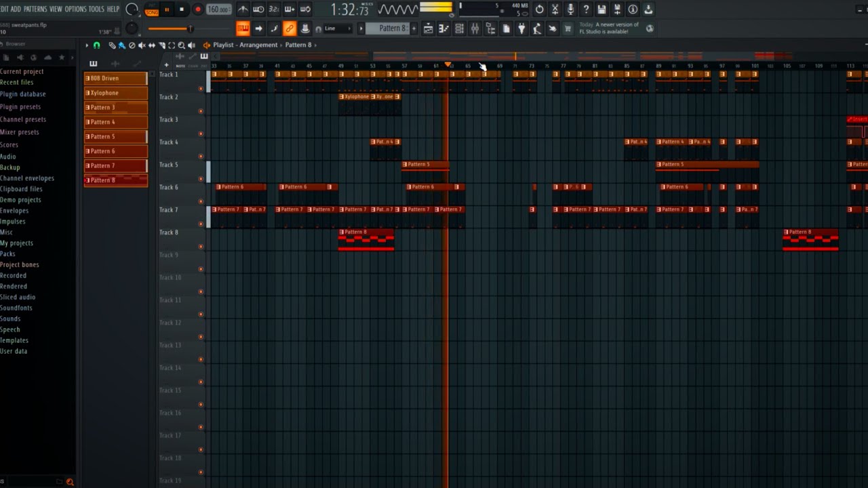Toggle the metronome button
868x488 pixels.
[x=243, y=9]
